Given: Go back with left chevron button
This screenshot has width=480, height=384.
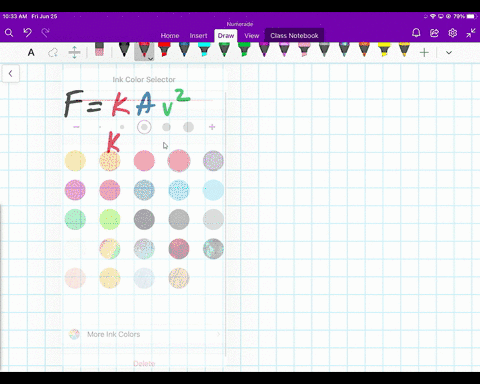Looking at the screenshot, I should click(x=10, y=74).
